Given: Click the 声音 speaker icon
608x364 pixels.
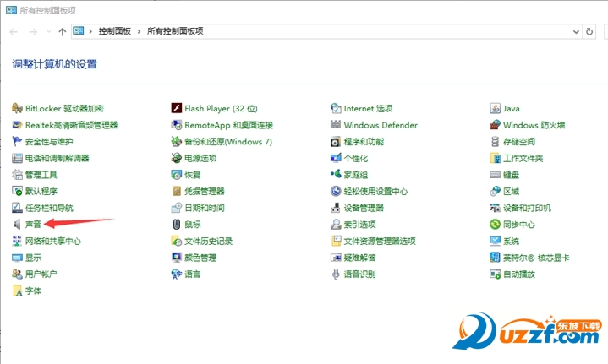Looking at the screenshot, I should point(17,225).
